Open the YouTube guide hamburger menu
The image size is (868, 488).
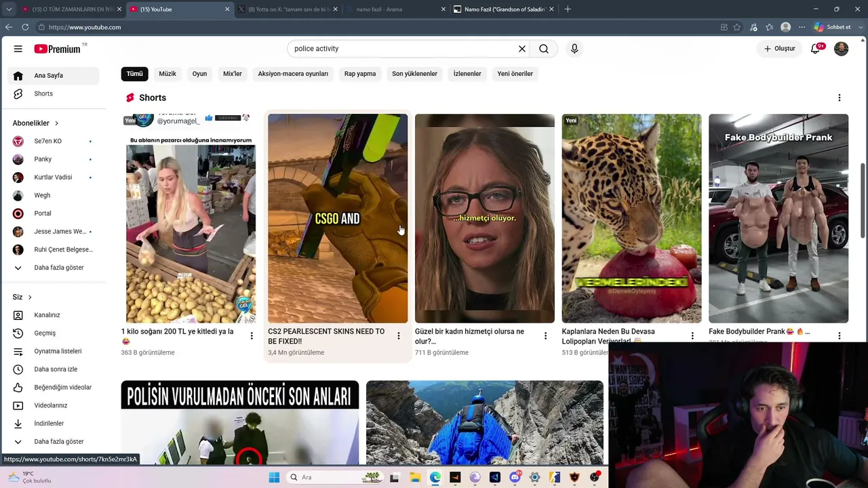tap(18, 49)
